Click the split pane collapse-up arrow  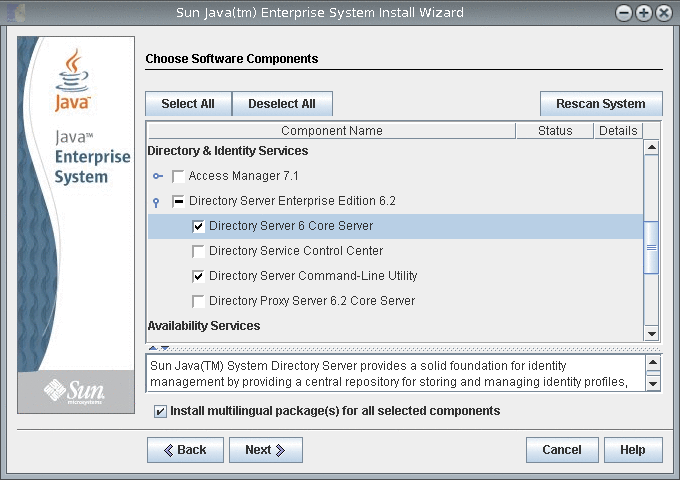tap(153, 348)
